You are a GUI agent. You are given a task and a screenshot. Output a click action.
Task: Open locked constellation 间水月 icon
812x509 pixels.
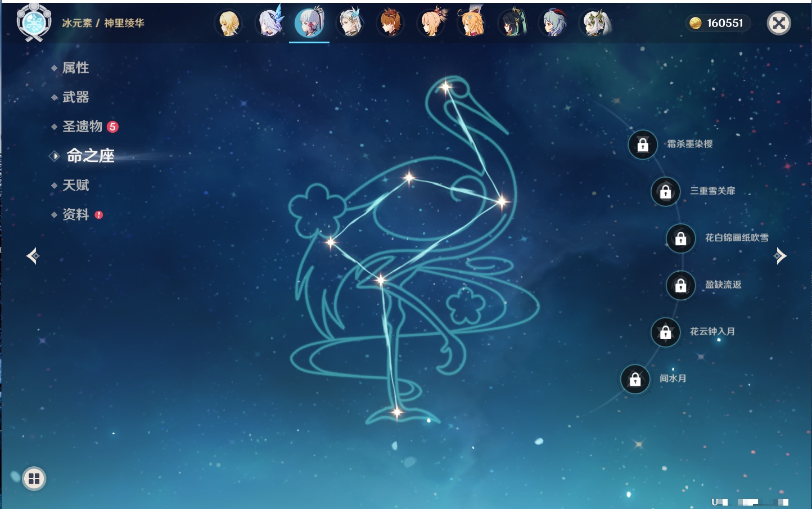point(635,380)
